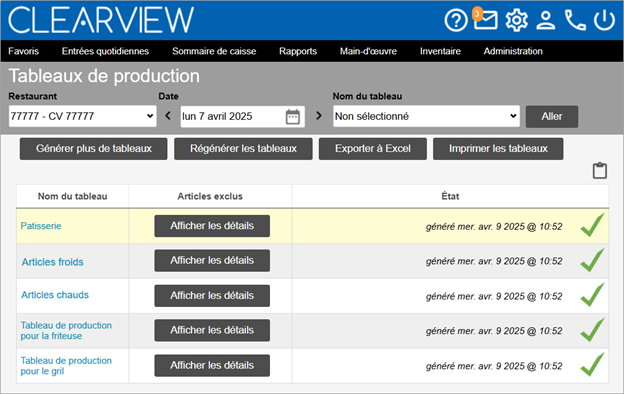Click the clipboard icon above the table
This screenshot has height=394, width=624.
(600, 171)
